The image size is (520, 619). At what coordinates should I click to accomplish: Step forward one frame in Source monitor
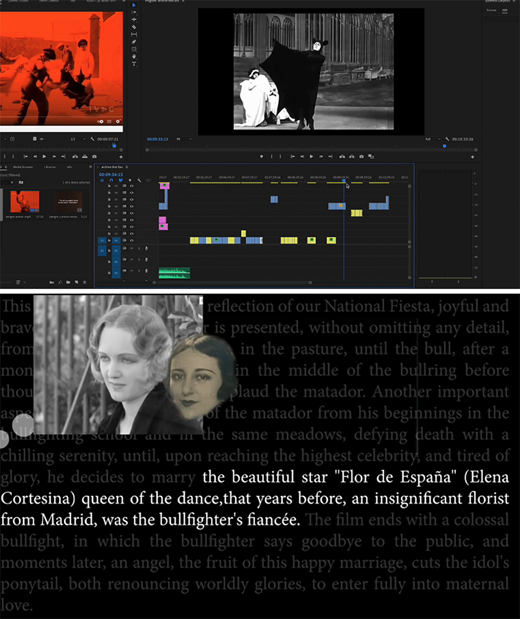point(54,156)
